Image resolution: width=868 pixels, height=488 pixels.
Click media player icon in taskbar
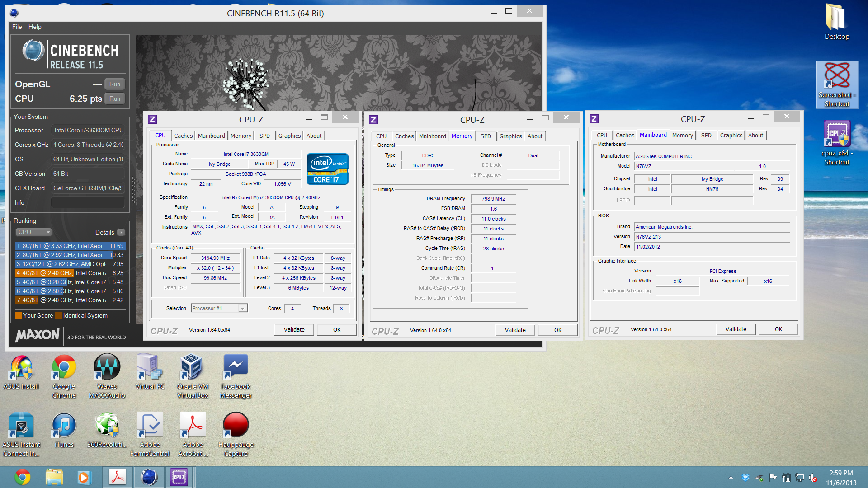click(84, 477)
